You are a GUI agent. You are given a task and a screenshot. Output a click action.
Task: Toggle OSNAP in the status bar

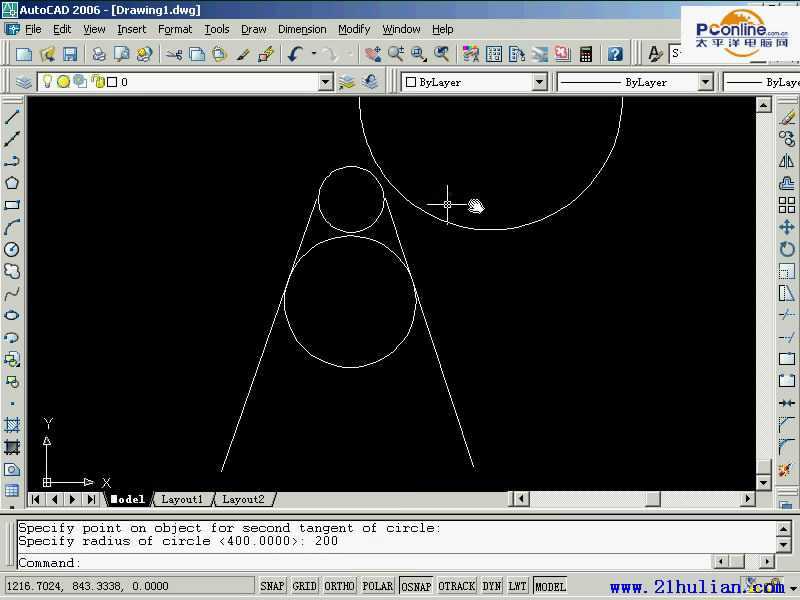[416, 586]
